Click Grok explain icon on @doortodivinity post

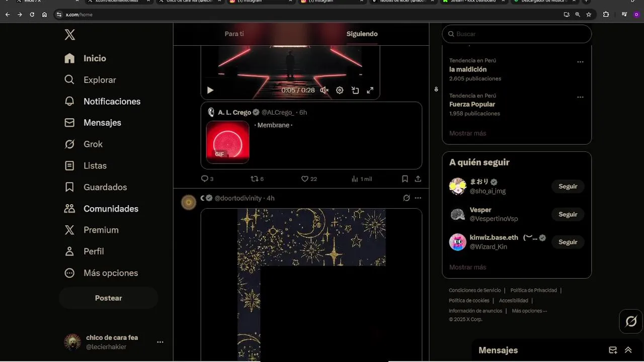[407, 198]
